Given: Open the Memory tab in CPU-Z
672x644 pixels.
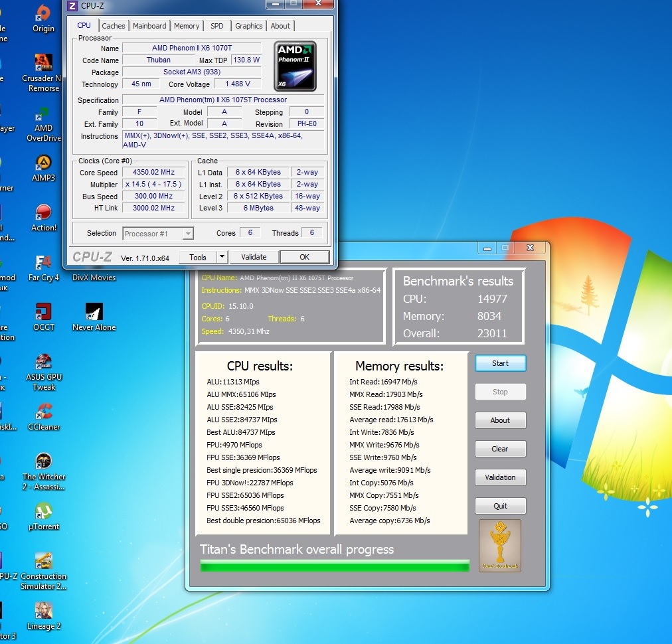Looking at the screenshot, I should click(187, 26).
